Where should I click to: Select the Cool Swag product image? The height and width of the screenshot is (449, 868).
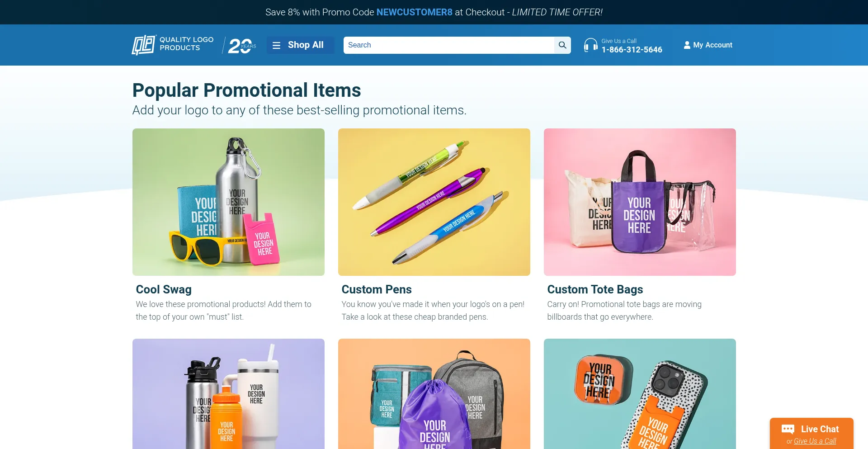[228, 202]
